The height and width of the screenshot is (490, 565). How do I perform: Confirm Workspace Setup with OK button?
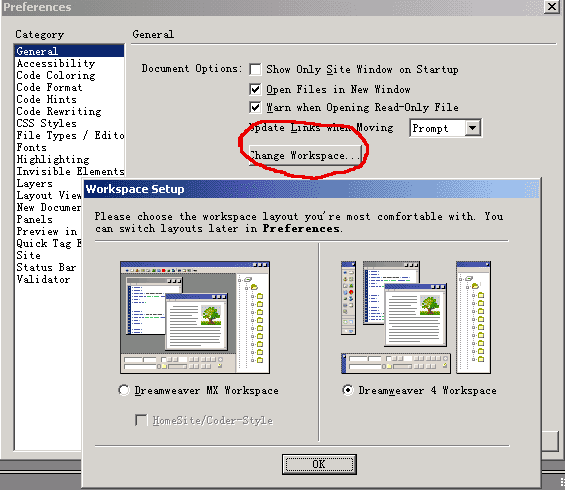pos(319,464)
